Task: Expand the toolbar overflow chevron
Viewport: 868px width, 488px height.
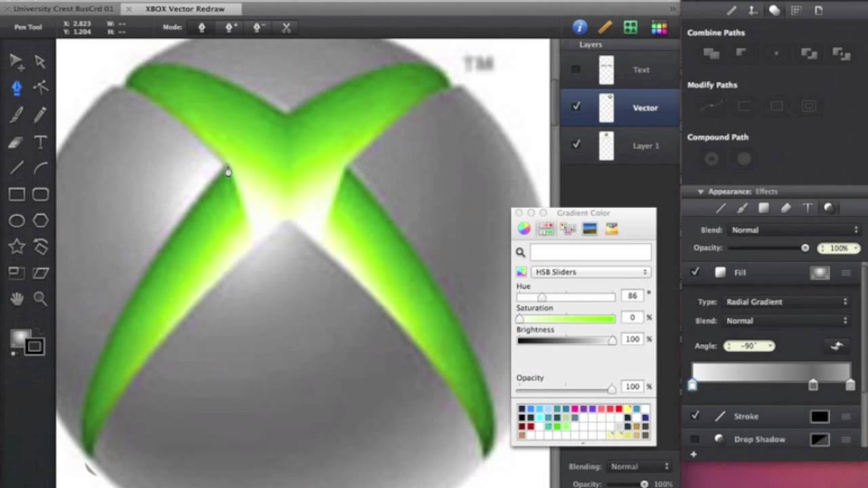Action: tap(673, 9)
